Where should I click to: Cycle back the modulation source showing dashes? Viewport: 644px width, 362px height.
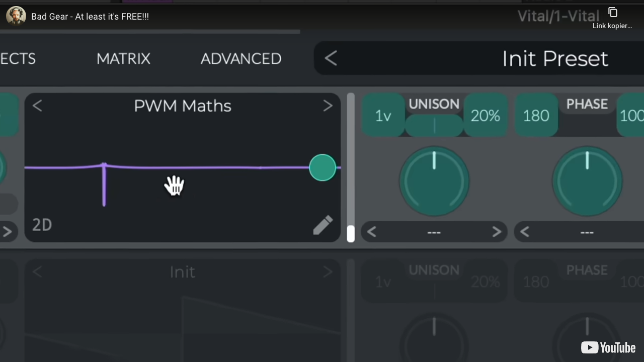[372, 232]
